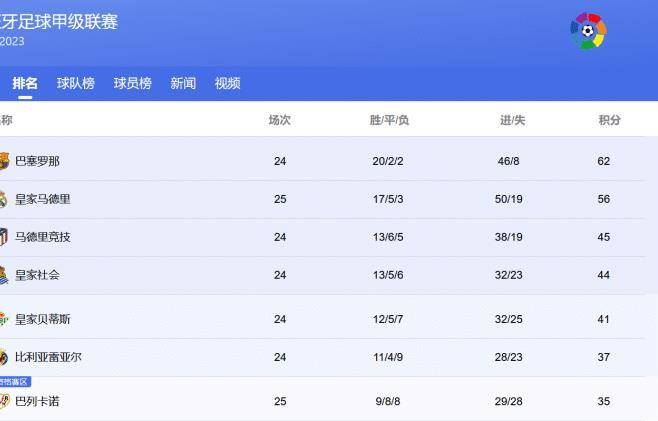Click Real Betis points 41
Image resolution: width=658 pixels, height=421 pixels.
(x=603, y=319)
